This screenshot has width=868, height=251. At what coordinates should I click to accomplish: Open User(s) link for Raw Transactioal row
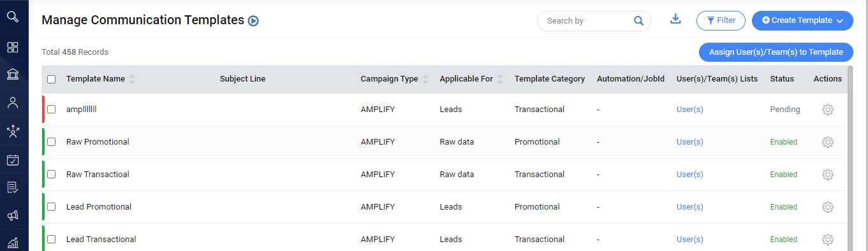(x=689, y=175)
